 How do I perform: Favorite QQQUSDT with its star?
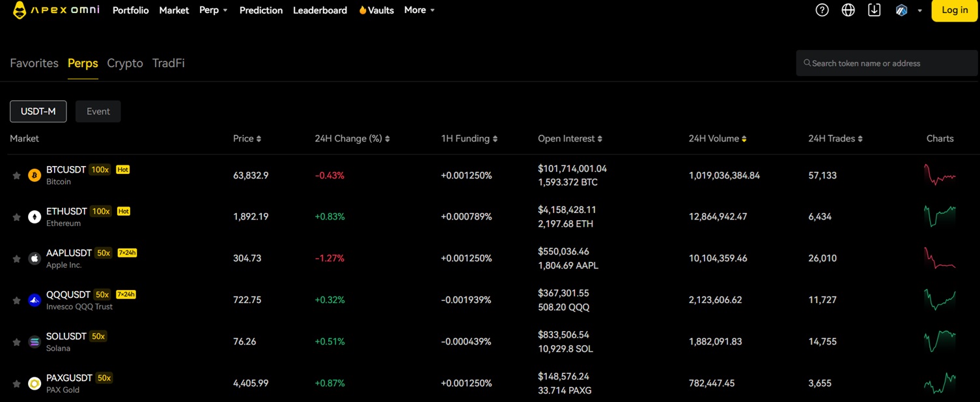click(x=17, y=300)
